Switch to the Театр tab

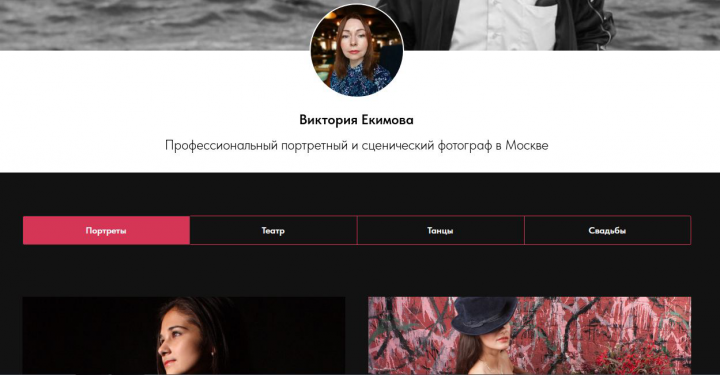(273, 230)
